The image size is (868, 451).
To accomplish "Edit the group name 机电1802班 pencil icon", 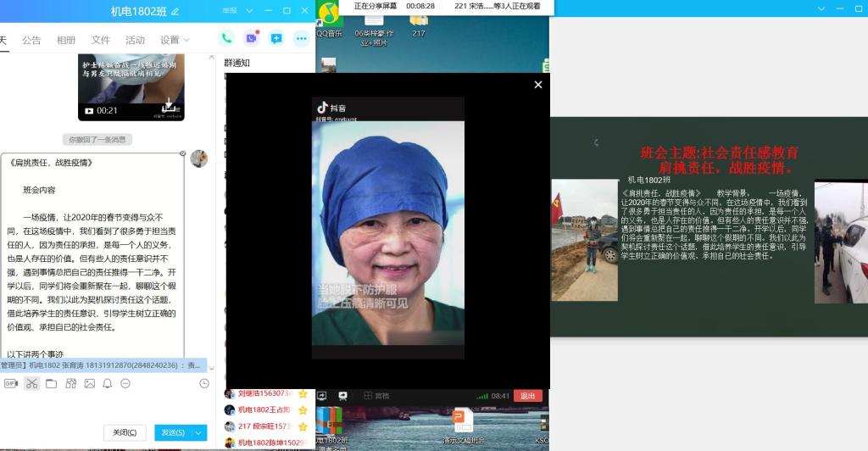I will pyautogui.click(x=175, y=12).
